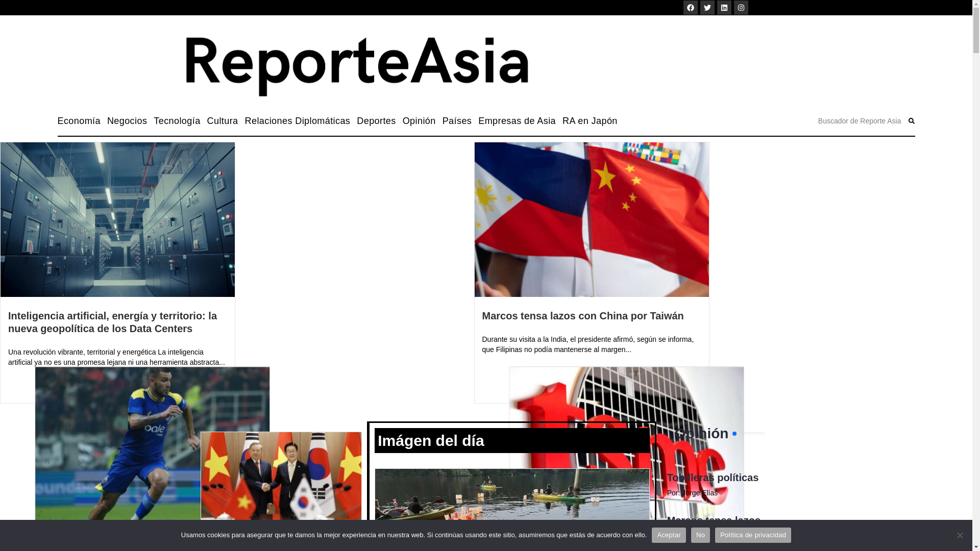This screenshot has height=551, width=980.
Task: Open the Facebook social icon
Action: 690,8
